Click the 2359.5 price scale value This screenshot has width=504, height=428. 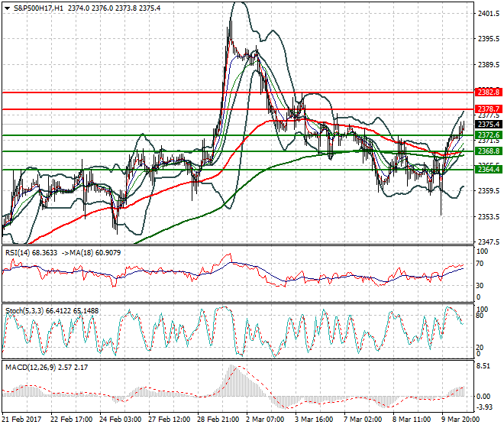click(489, 191)
